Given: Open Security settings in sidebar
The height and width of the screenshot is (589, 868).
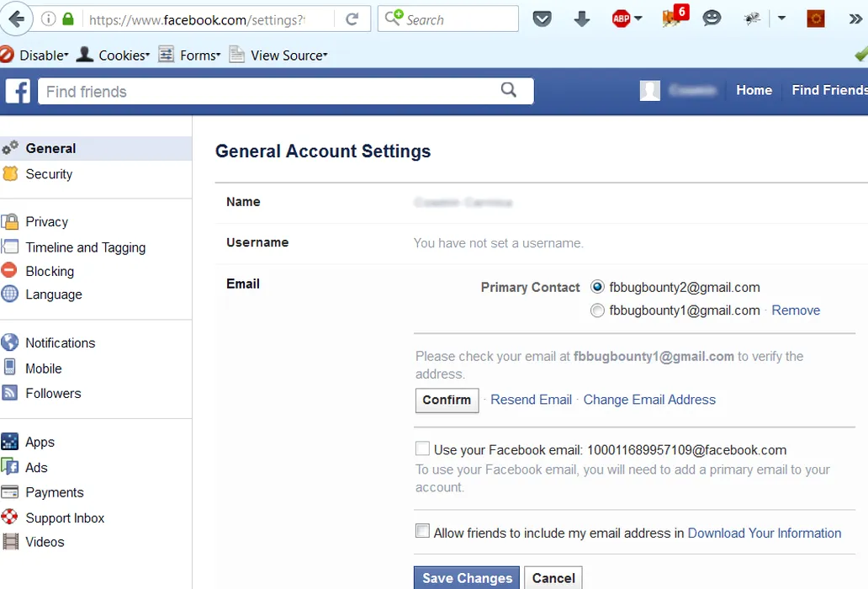Looking at the screenshot, I should pyautogui.click(x=49, y=174).
